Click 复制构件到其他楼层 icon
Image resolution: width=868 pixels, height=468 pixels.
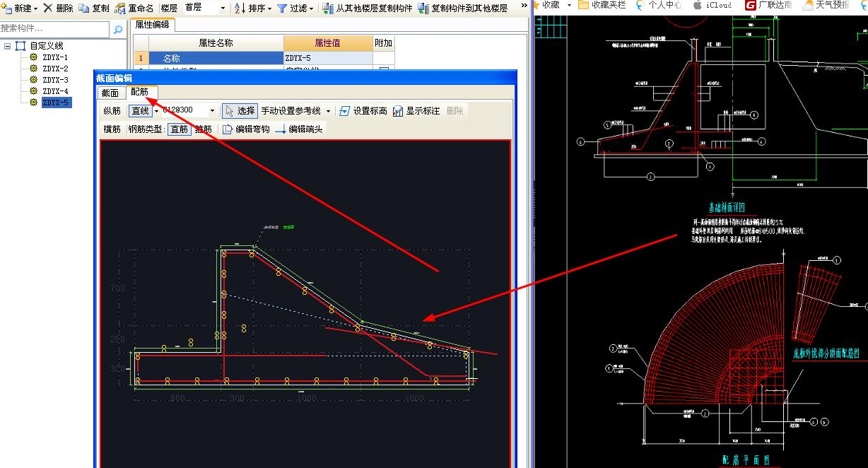[423, 8]
